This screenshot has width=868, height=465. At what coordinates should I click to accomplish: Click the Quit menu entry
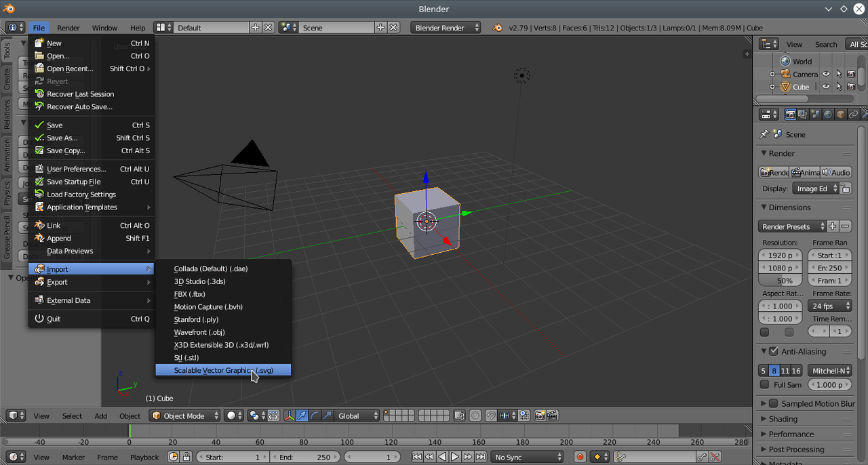[x=92, y=319]
